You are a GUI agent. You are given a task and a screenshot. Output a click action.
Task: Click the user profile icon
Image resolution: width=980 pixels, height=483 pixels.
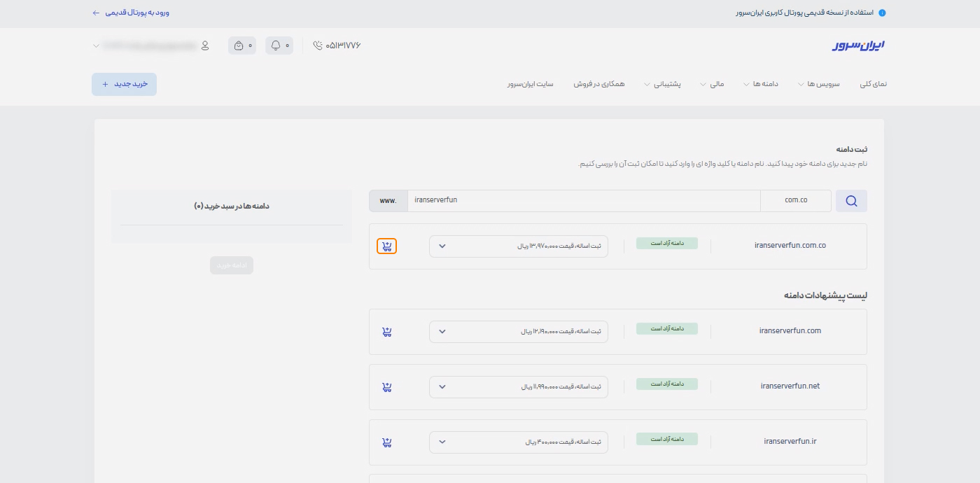tap(204, 45)
